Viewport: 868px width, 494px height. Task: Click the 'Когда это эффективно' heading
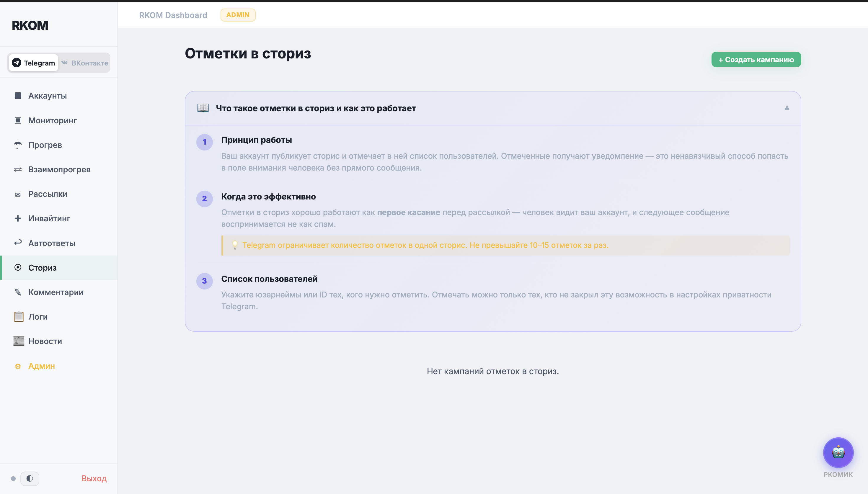(268, 197)
